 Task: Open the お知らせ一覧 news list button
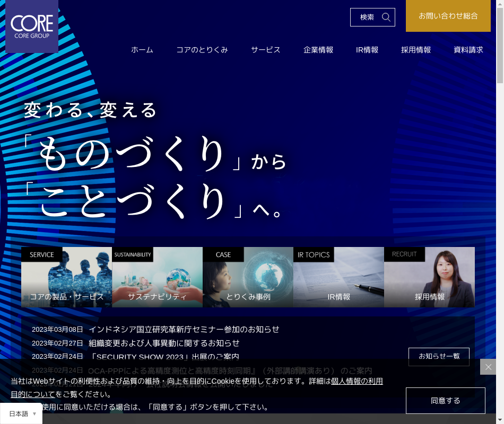coord(439,357)
